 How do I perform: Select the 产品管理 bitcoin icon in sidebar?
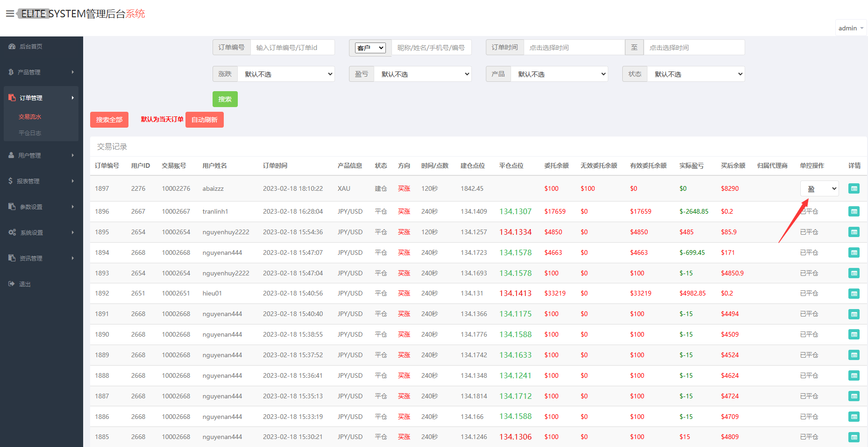[x=12, y=72]
